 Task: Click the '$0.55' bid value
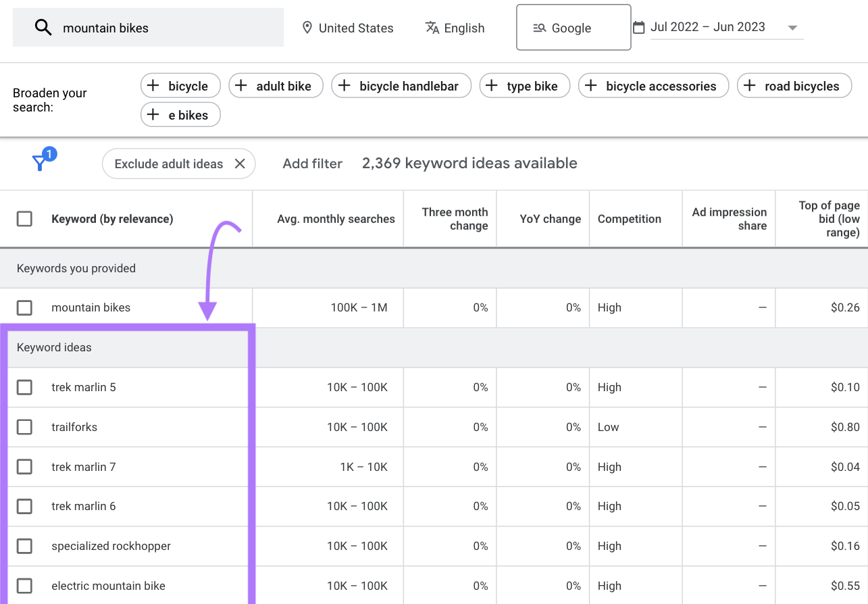(845, 586)
